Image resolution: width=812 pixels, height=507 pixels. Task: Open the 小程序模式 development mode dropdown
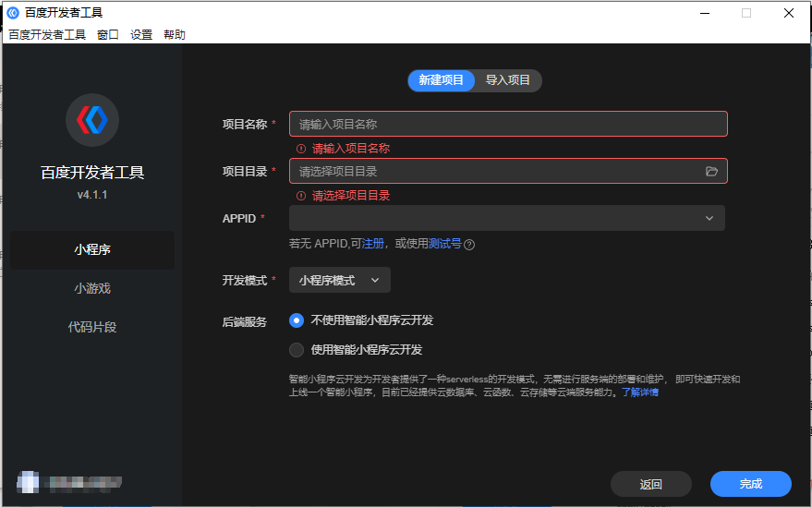click(340, 280)
